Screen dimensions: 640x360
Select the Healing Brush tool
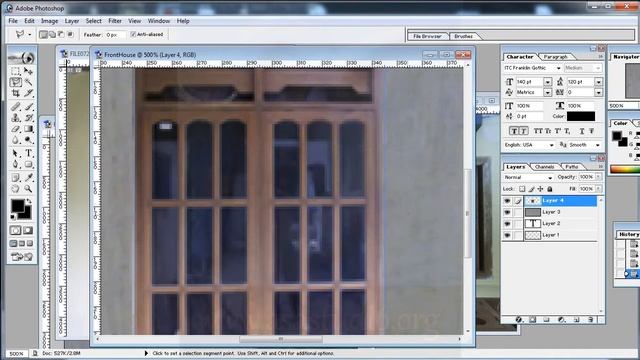(x=16, y=107)
